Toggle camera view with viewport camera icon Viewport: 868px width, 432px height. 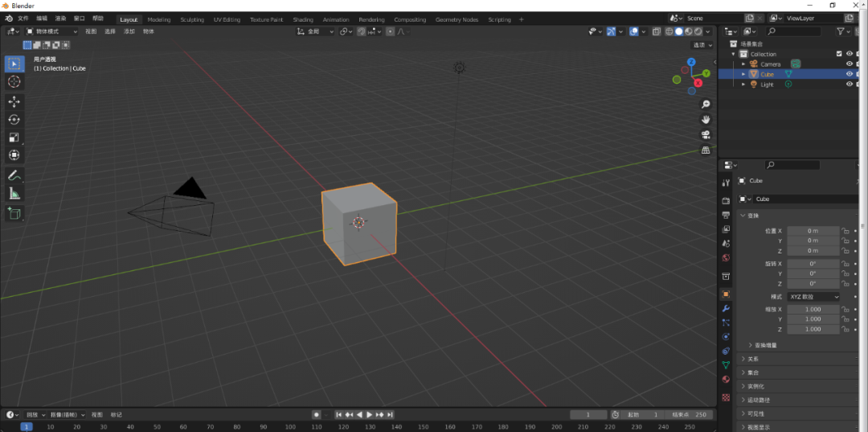(x=706, y=134)
